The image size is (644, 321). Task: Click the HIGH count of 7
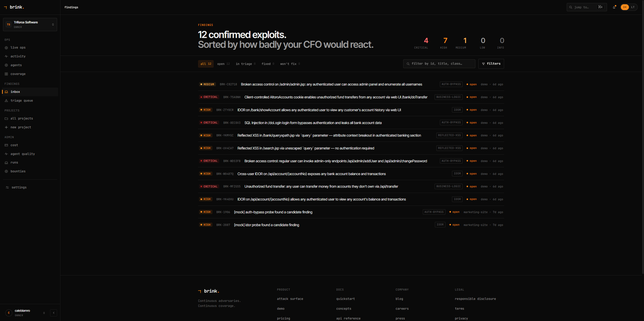(445, 41)
